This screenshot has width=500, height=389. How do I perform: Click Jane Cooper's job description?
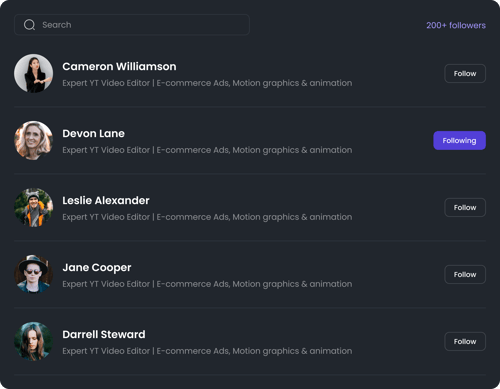point(207,284)
